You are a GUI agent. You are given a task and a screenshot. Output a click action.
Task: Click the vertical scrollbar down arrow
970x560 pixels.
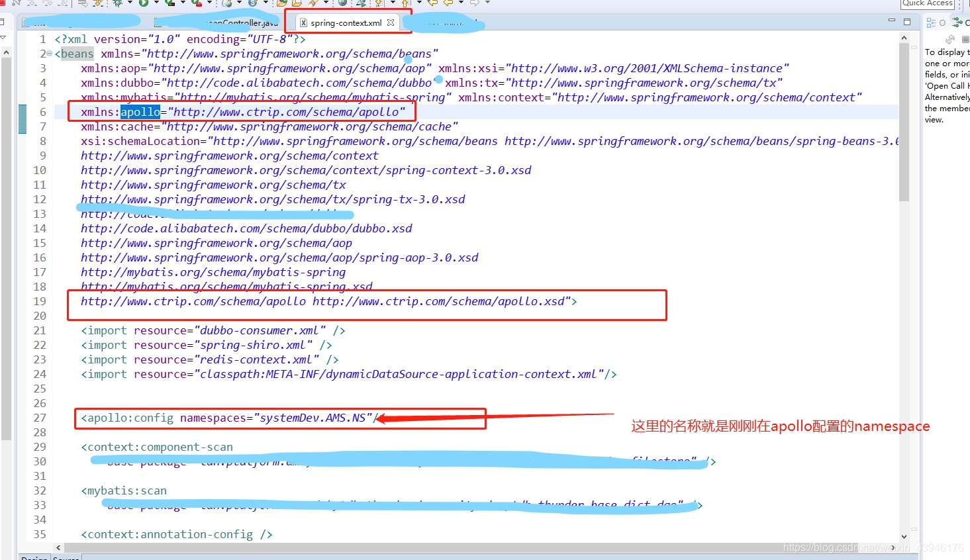pyautogui.click(x=904, y=536)
